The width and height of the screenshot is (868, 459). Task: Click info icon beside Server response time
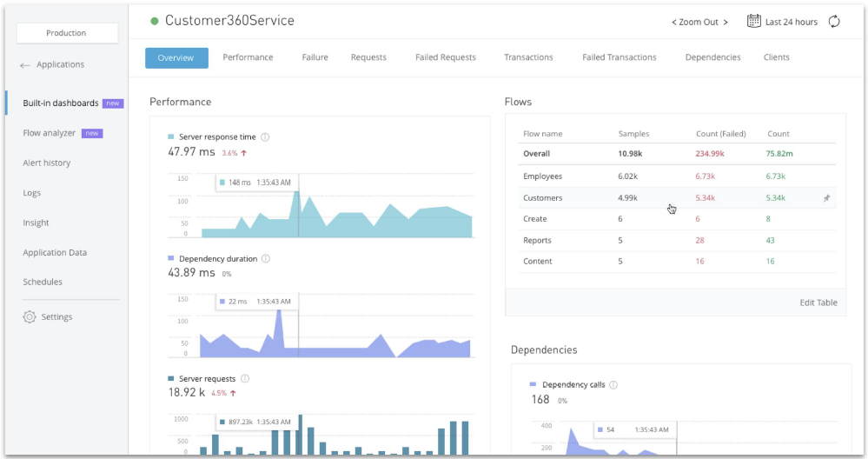click(x=265, y=136)
